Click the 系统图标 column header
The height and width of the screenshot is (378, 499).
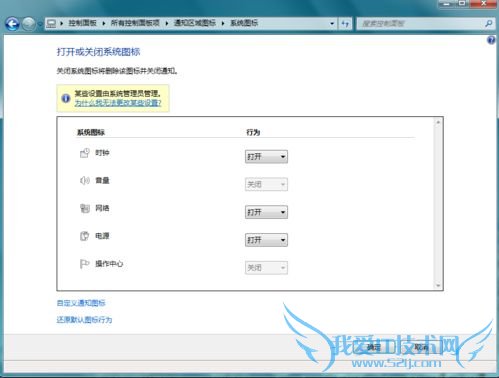pyautogui.click(x=91, y=132)
